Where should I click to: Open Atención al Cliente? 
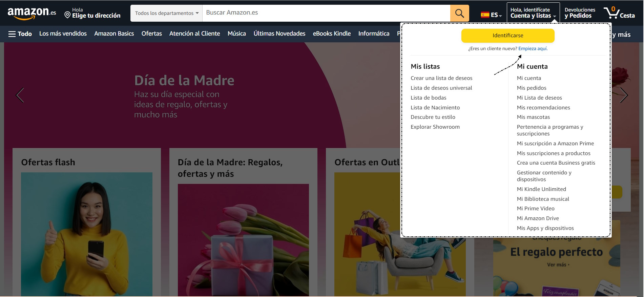tap(194, 34)
